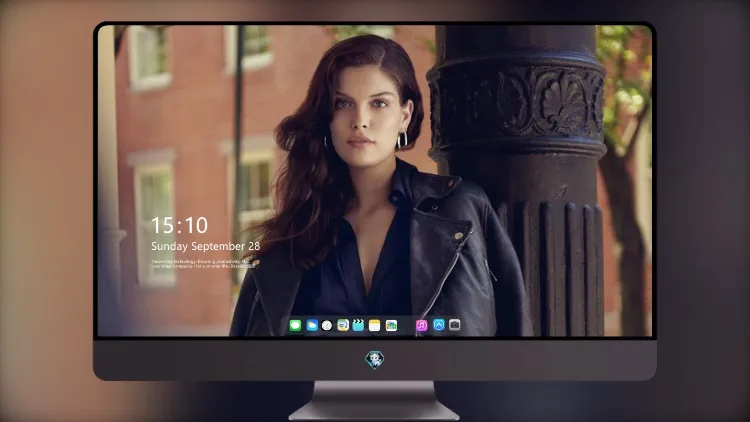Launch the pink Music app in dock
750x422 pixels.
pos(421,325)
